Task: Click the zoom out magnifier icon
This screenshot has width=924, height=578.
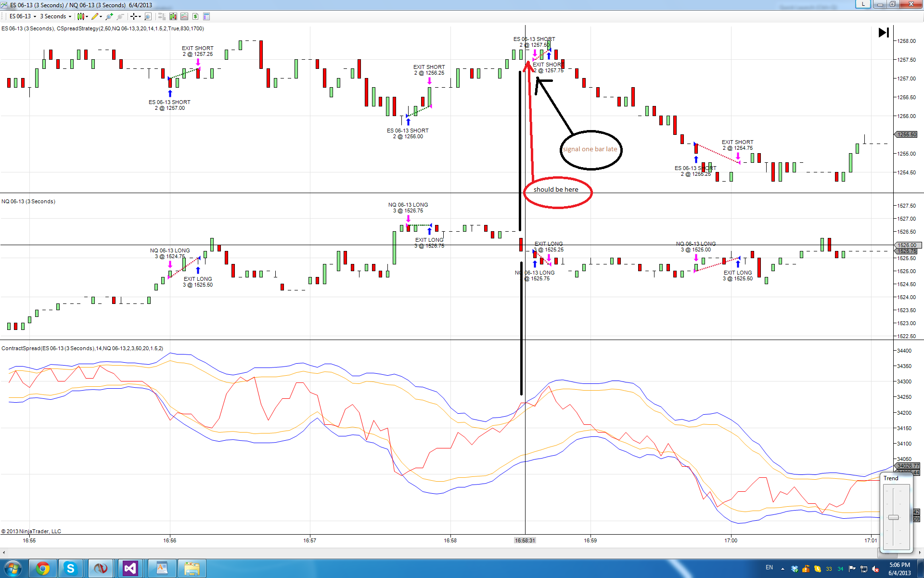Action: click(x=120, y=16)
